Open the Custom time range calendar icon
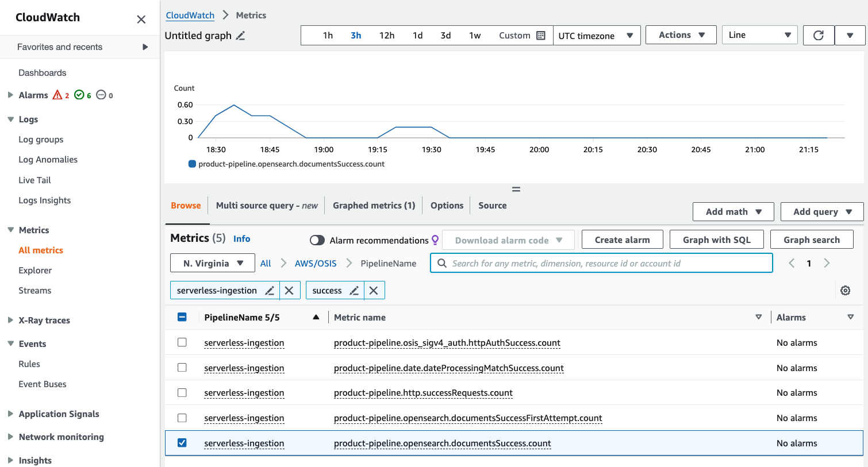Image resolution: width=868 pixels, height=467 pixels. point(540,36)
